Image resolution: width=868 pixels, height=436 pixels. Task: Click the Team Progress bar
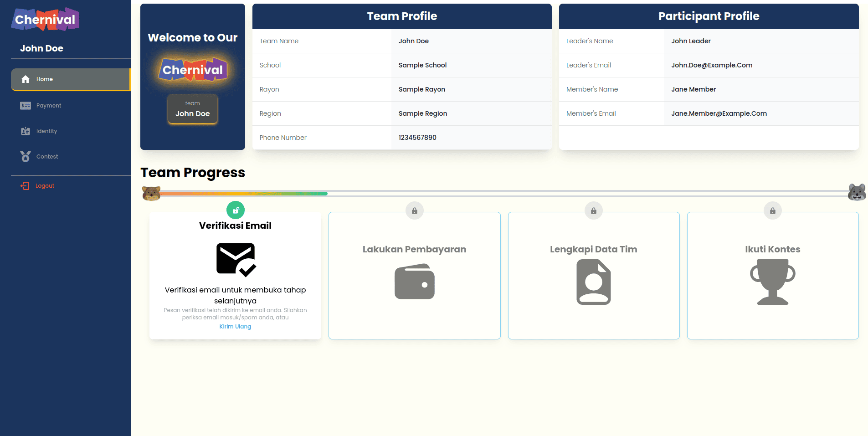(x=504, y=194)
